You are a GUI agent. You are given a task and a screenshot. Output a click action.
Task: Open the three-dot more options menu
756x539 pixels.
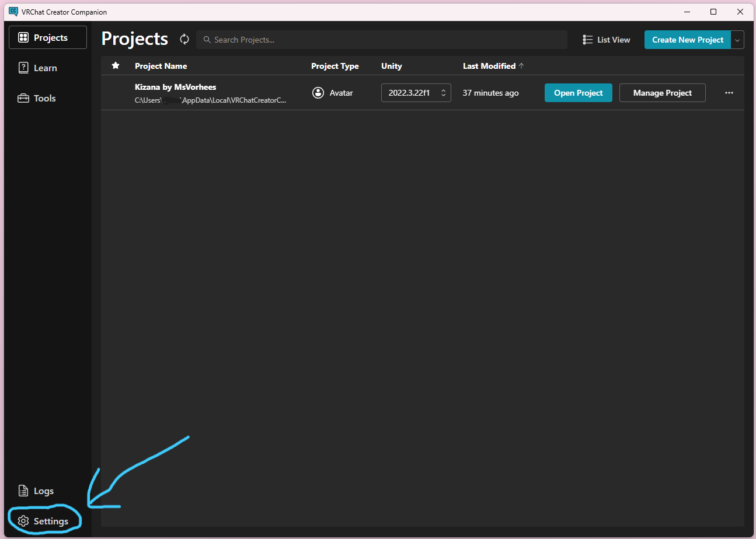729,93
